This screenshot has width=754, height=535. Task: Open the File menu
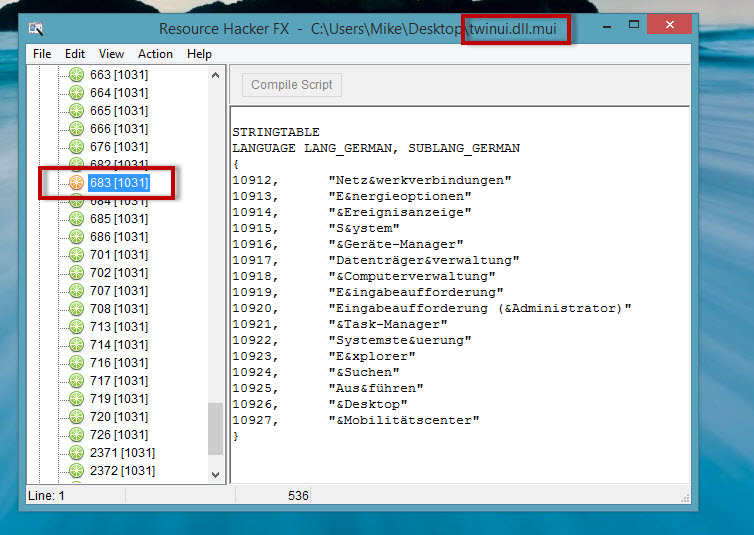(42, 54)
